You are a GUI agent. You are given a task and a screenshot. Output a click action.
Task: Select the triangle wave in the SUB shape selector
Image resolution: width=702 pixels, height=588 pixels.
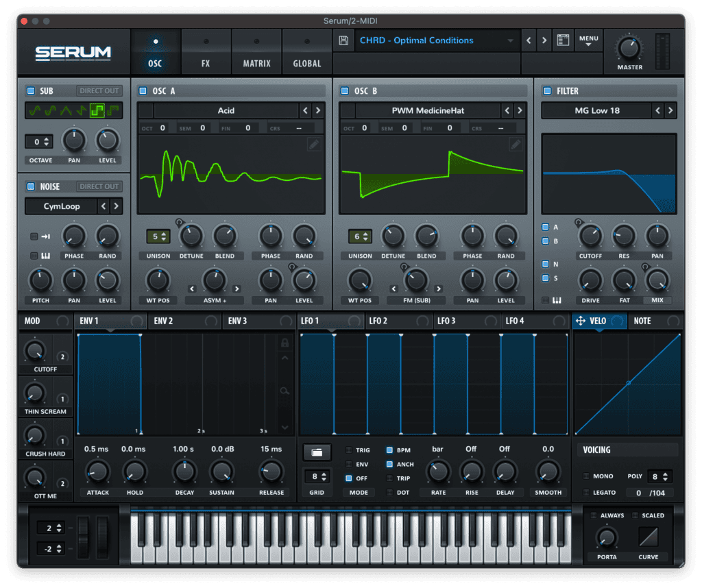[66, 110]
